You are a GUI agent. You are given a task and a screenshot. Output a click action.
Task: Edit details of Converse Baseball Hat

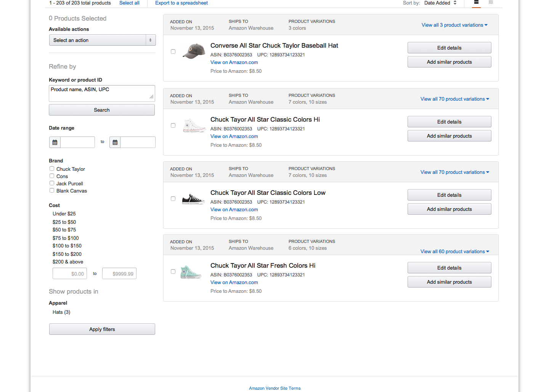[x=449, y=48]
